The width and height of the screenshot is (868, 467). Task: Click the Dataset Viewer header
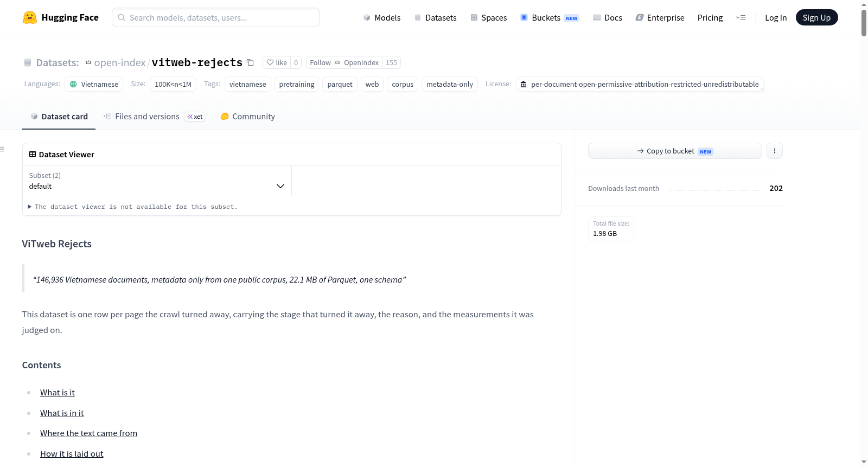point(62,155)
